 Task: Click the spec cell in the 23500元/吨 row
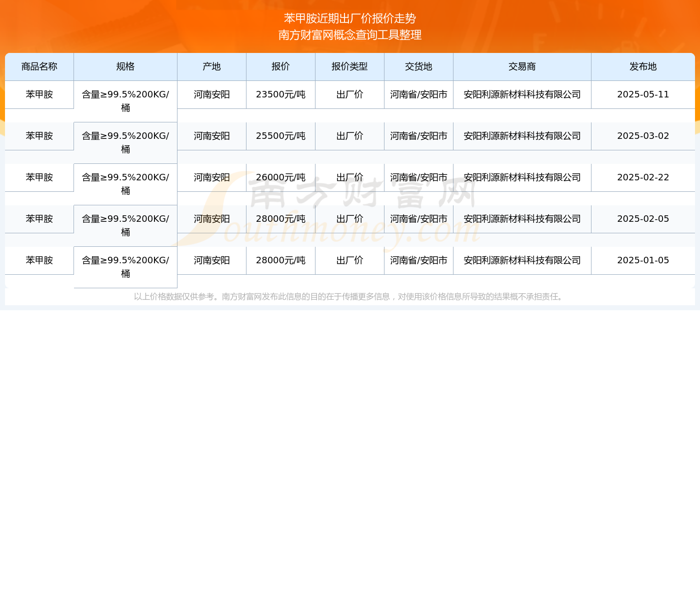point(125,101)
